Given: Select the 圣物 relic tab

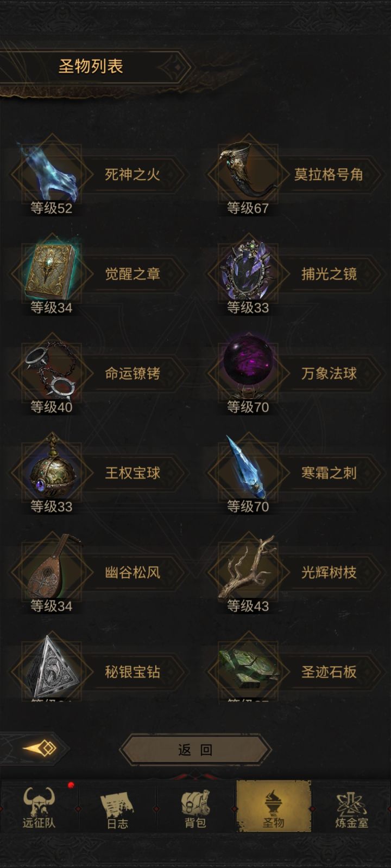Looking at the screenshot, I should tap(274, 807).
